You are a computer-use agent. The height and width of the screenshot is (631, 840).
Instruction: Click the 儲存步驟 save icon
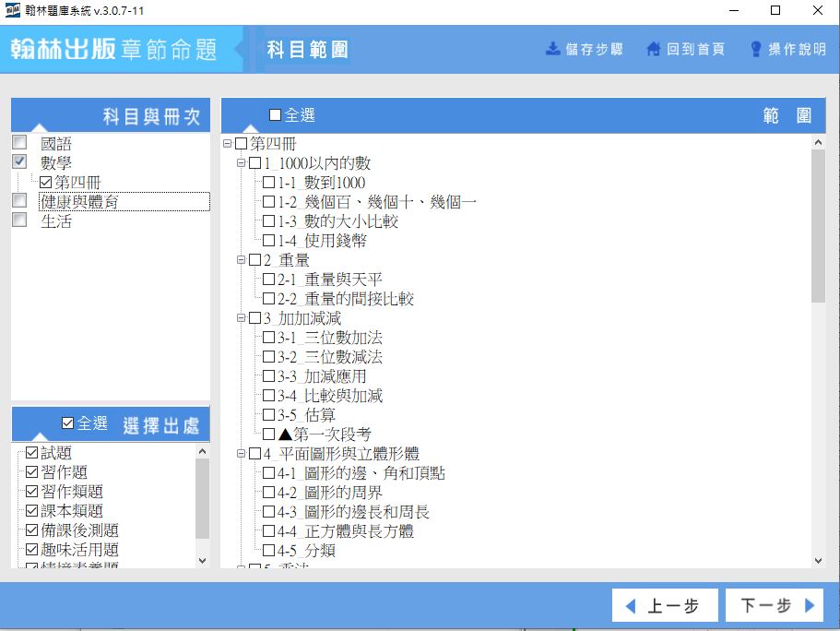click(x=552, y=49)
